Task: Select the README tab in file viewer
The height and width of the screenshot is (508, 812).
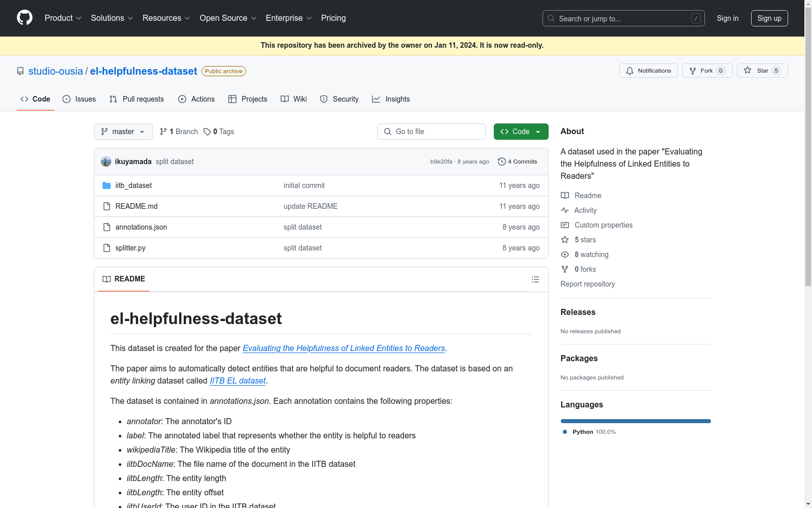Action: pos(124,279)
